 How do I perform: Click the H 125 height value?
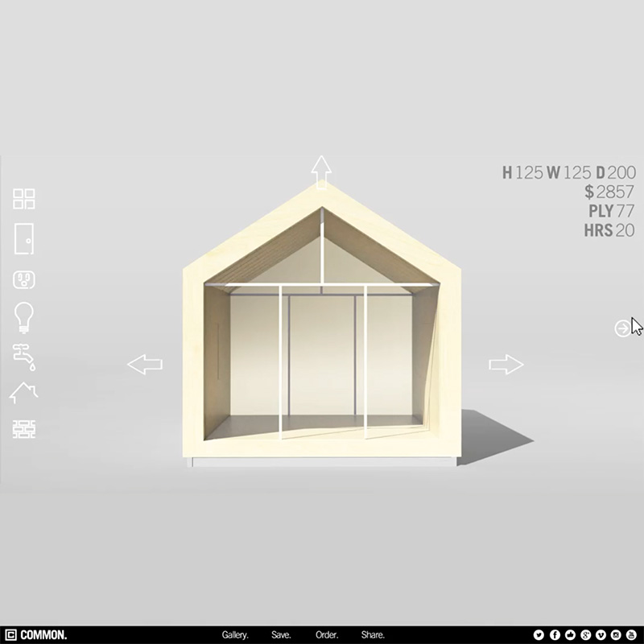(x=522, y=172)
